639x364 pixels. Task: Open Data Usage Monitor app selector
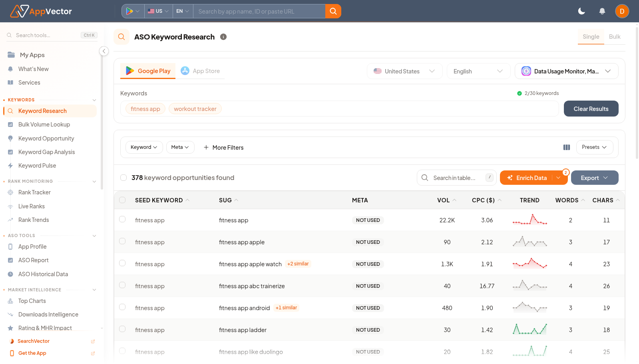(x=566, y=71)
